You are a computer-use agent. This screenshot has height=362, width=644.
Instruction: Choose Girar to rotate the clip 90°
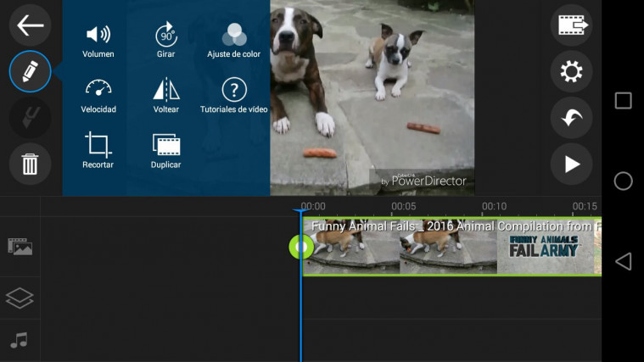tap(166, 40)
